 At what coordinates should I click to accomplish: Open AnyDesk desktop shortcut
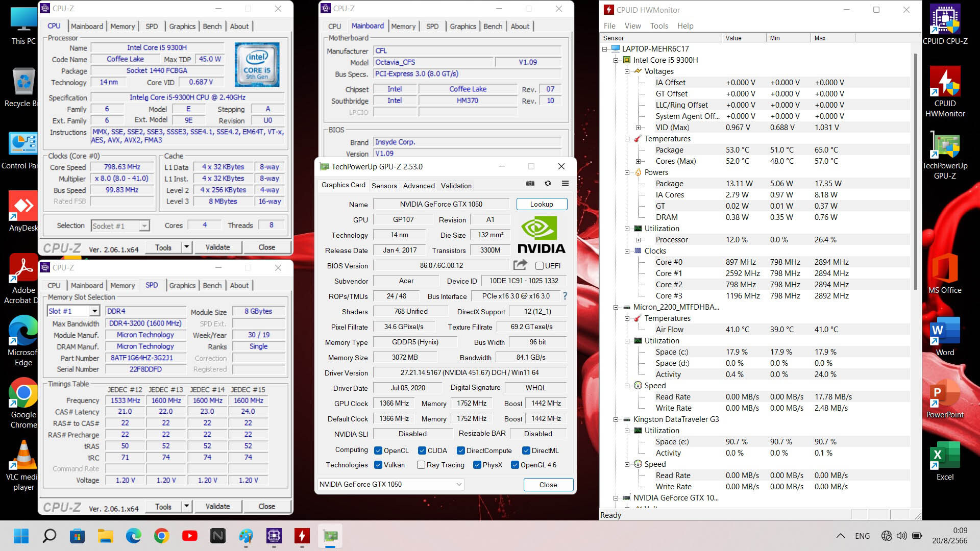23,212
